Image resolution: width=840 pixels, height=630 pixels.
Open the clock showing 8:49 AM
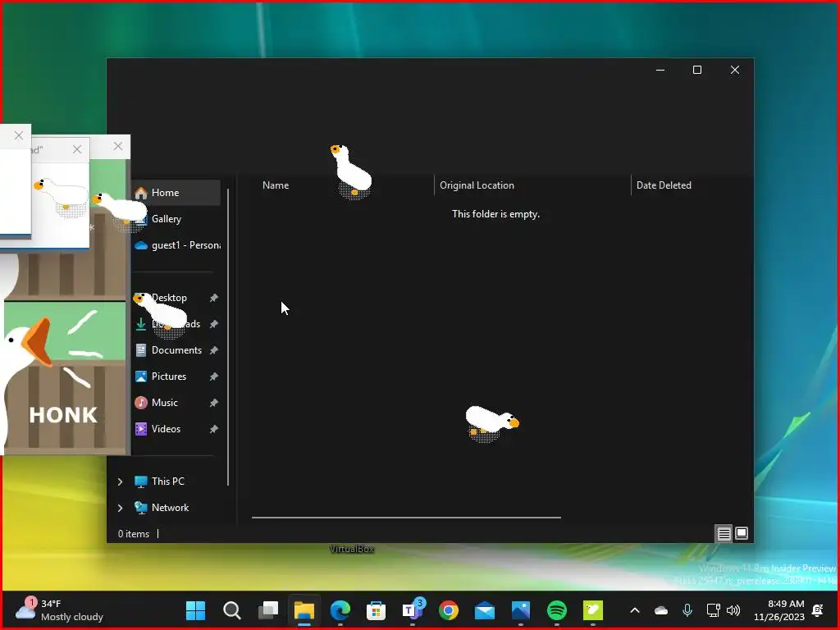779,610
